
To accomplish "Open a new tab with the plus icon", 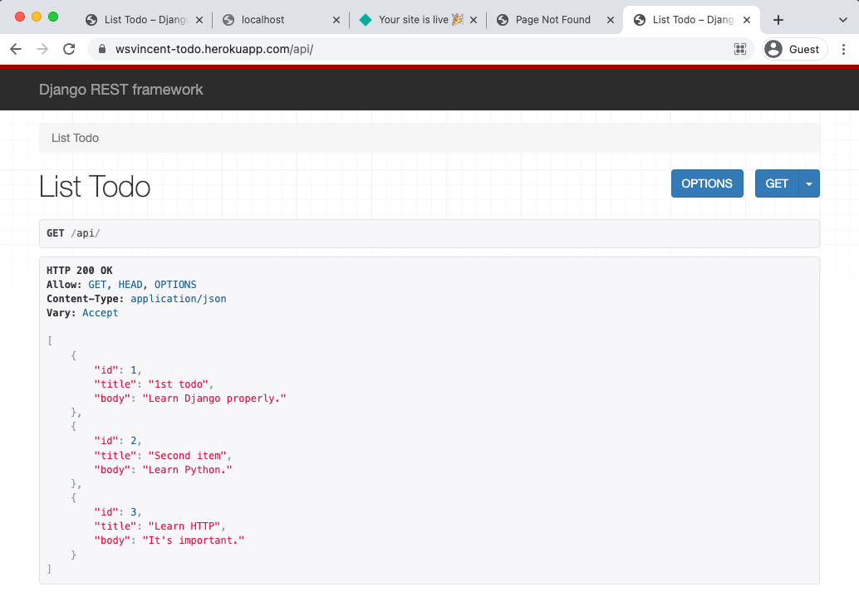I will click(x=778, y=20).
